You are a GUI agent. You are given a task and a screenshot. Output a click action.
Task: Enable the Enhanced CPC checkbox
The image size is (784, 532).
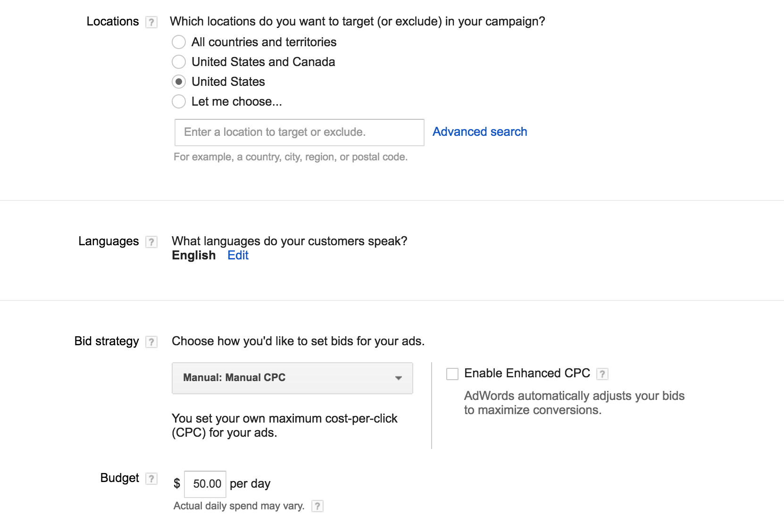click(452, 374)
